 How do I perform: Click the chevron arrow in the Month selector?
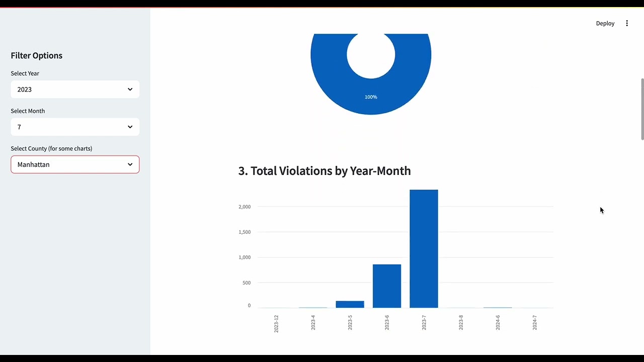click(130, 127)
